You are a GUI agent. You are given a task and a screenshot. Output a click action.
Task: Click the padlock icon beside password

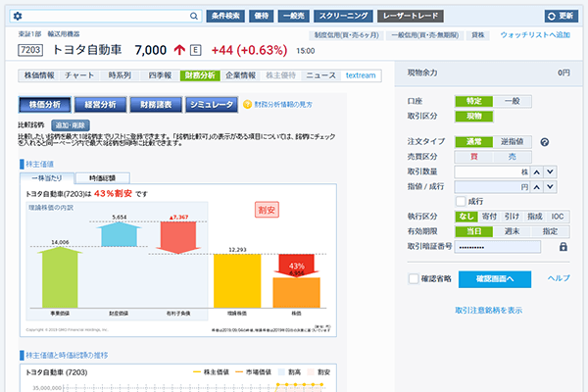tap(563, 246)
